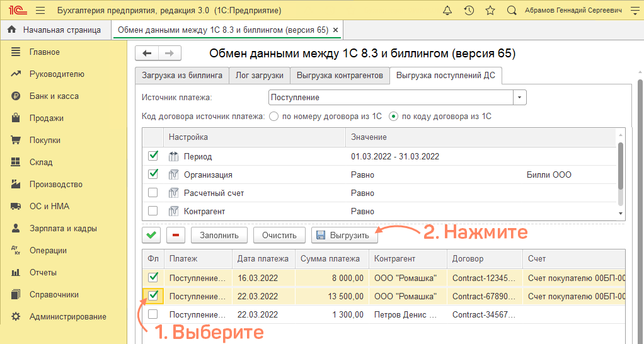The height and width of the screenshot is (344, 644).
Task: Open Производство section in sidebar
Action: 56,185
